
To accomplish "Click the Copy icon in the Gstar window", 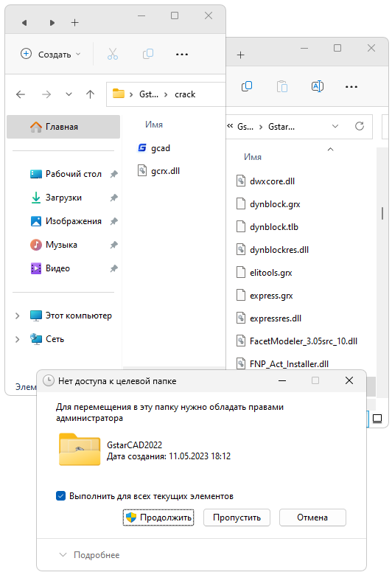I will tap(247, 86).
